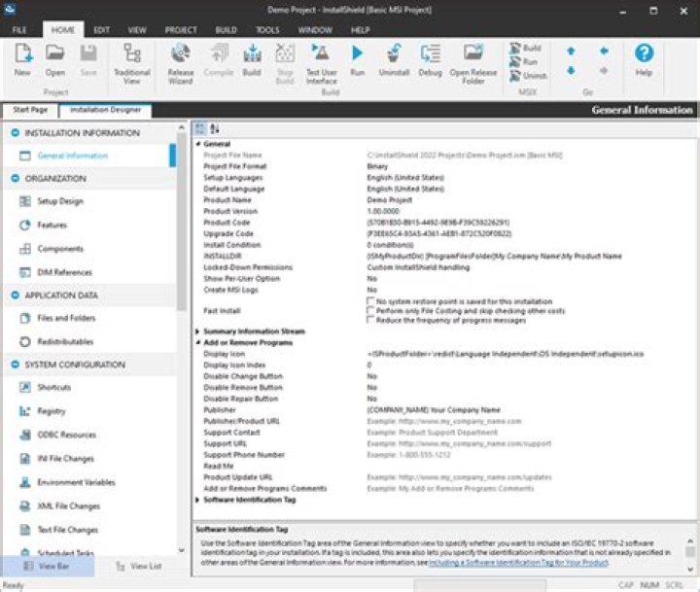Click the Go up arrow
The height and width of the screenshot is (592, 700).
point(571,51)
